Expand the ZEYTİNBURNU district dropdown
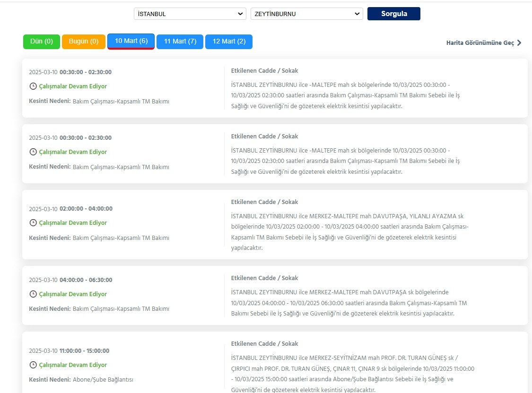The width and height of the screenshot is (532, 393). pyautogui.click(x=306, y=14)
